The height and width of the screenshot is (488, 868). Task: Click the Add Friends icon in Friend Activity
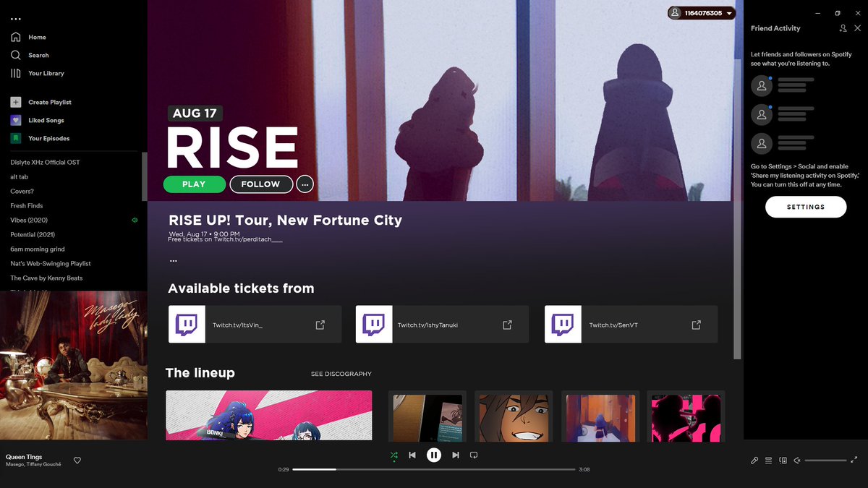pos(843,28)
